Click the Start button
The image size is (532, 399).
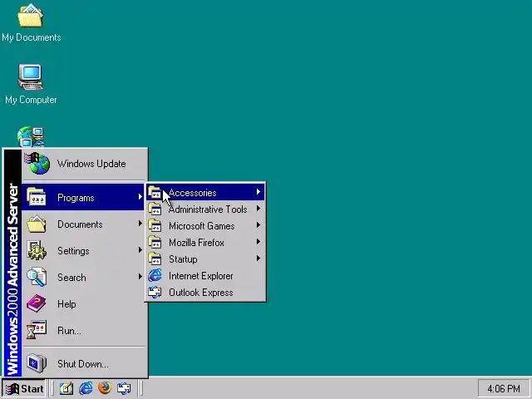tap(25, 388)
